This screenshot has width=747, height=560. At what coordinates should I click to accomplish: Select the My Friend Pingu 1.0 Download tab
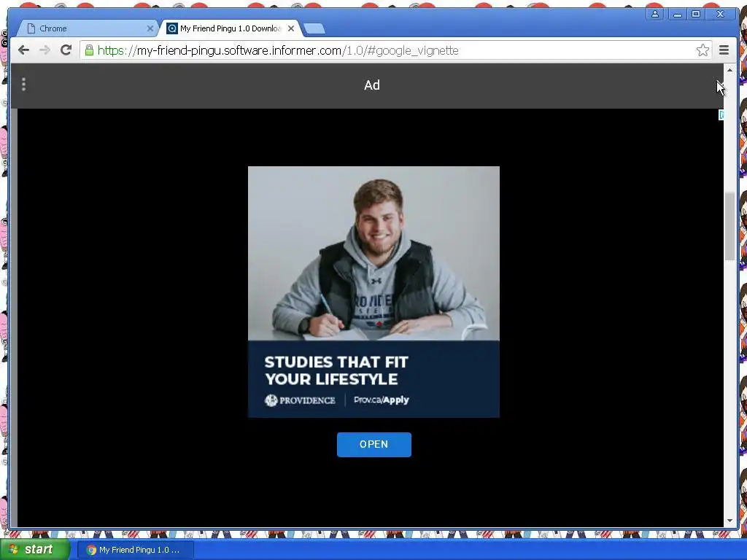pyautogui.click(x=230, y=28)
